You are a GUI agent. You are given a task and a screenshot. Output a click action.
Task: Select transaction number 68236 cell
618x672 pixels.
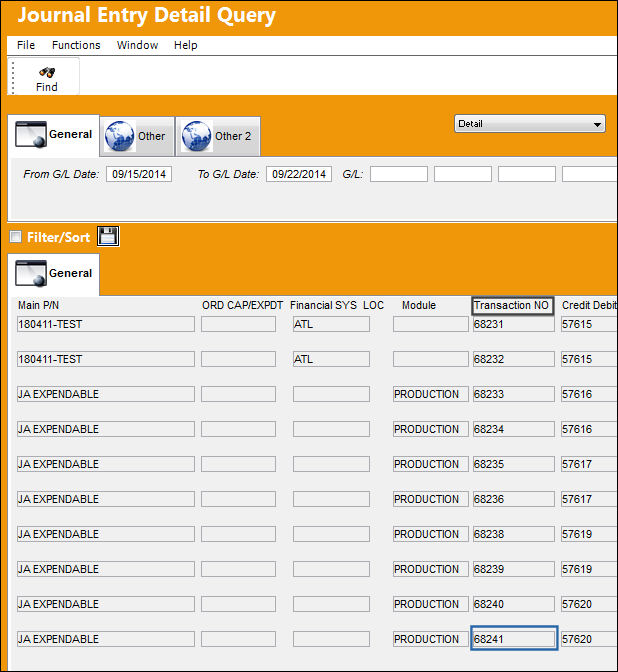(x=513, y=499)
